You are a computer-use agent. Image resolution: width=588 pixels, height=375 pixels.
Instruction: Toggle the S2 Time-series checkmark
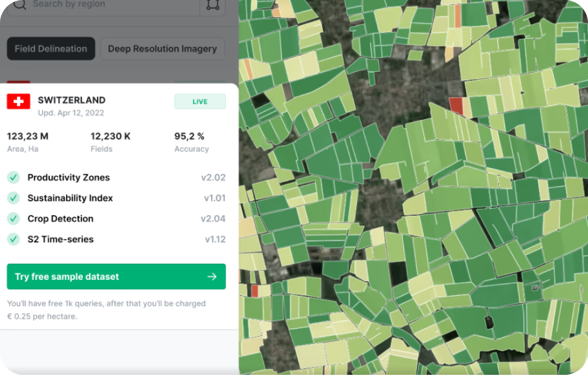coord(13,239)
